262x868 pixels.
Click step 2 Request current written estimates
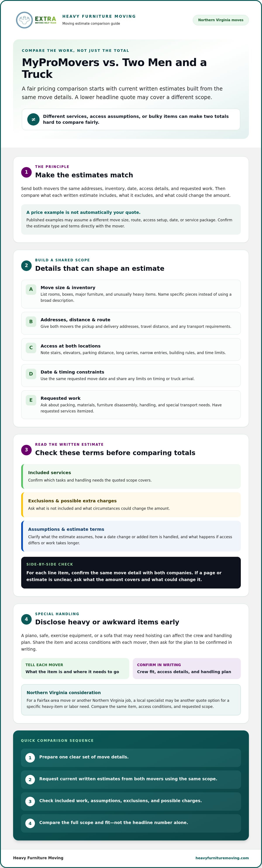click(x=131, y=779)
